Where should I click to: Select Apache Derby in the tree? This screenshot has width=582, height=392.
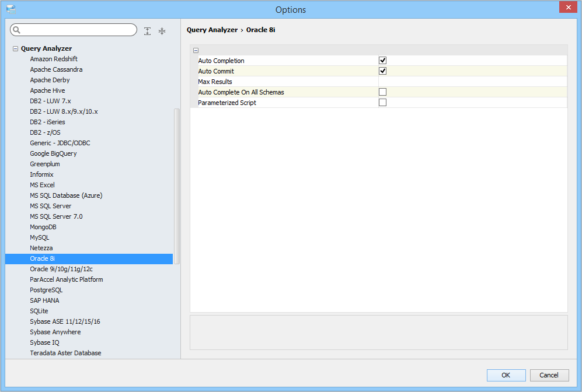click(x=50, y=80)
